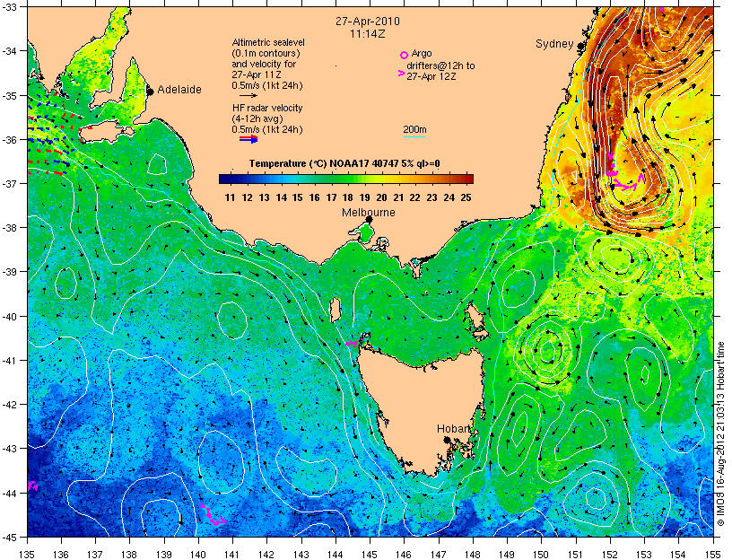Click the 'Argo' legend label
Viewport: 732px width, 560px height.
422,53
